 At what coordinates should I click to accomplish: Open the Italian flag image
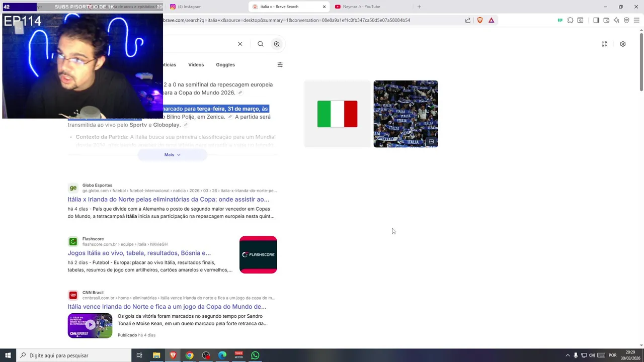[337, 114]
